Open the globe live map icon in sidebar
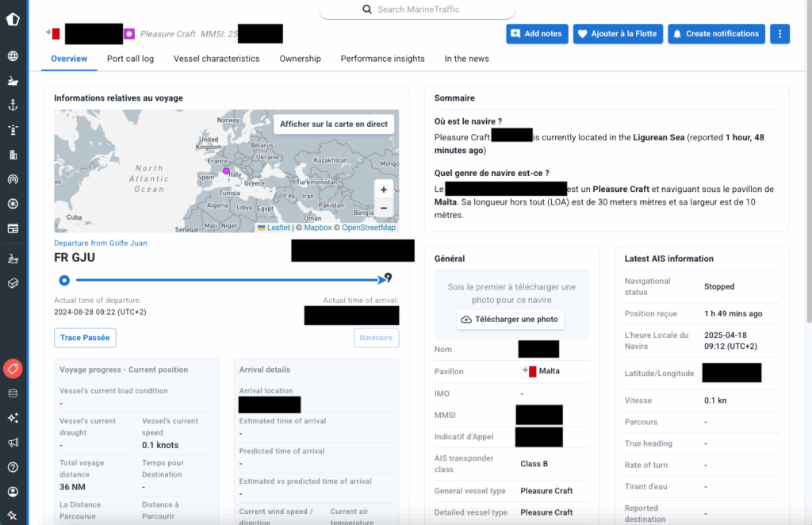The height and width of the screenshot is (525, 812). point(13,56)
